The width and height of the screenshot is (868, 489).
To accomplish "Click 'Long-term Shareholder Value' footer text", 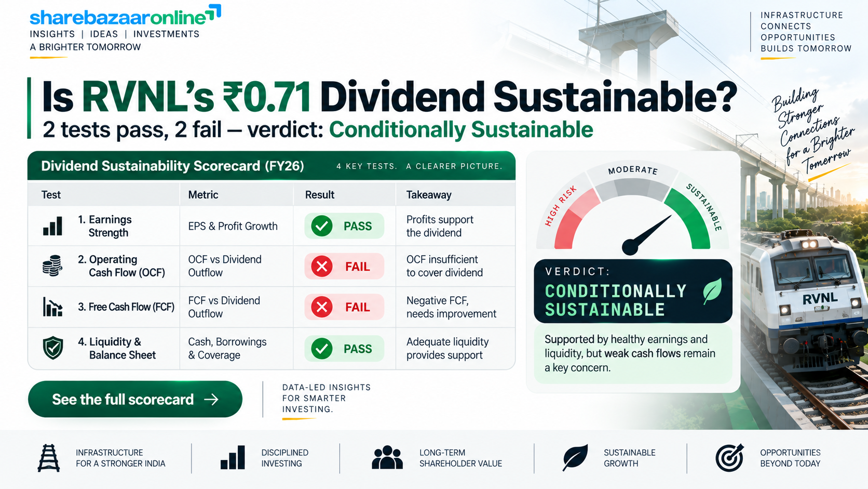I will [x=460, y=458].
